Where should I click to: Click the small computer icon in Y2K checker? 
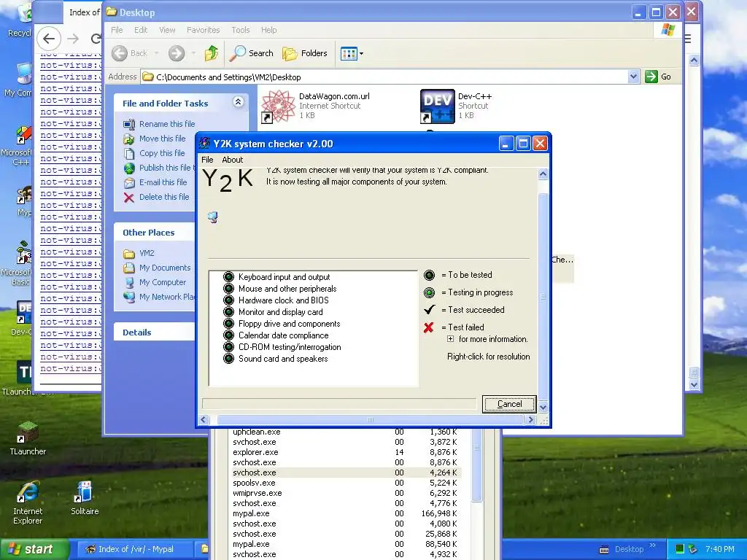(212, 217)
